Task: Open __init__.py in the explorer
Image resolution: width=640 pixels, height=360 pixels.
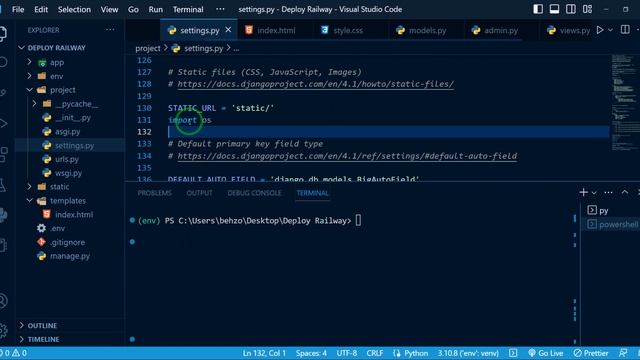Action: (x=70, y=118)
